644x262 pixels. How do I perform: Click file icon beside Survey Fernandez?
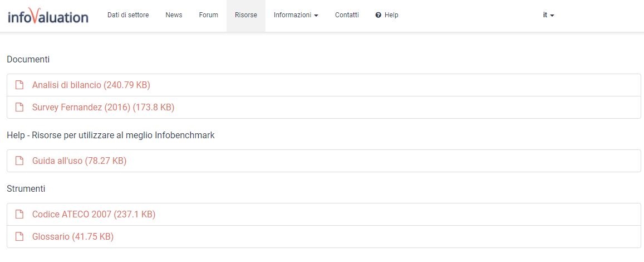[x=19, y=108]
